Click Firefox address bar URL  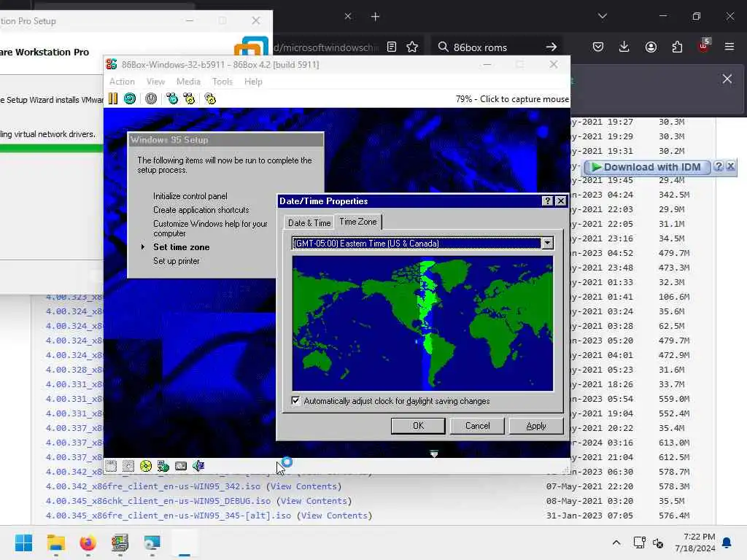point(326,47)
